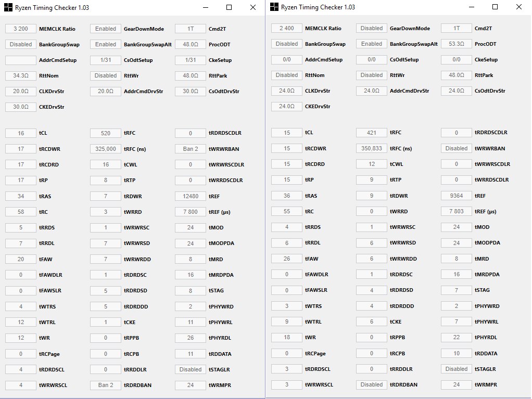
Task: Click the tREF value 9364
Action: pos(457,196)
